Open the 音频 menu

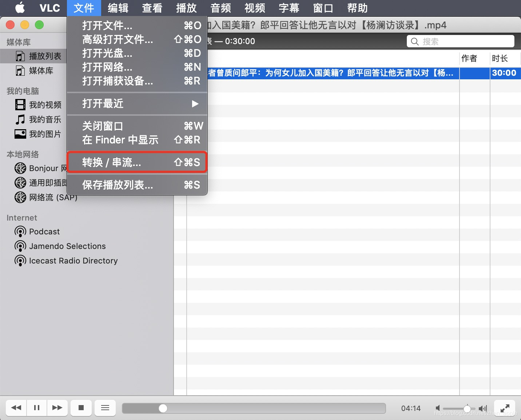pos(220,8)
